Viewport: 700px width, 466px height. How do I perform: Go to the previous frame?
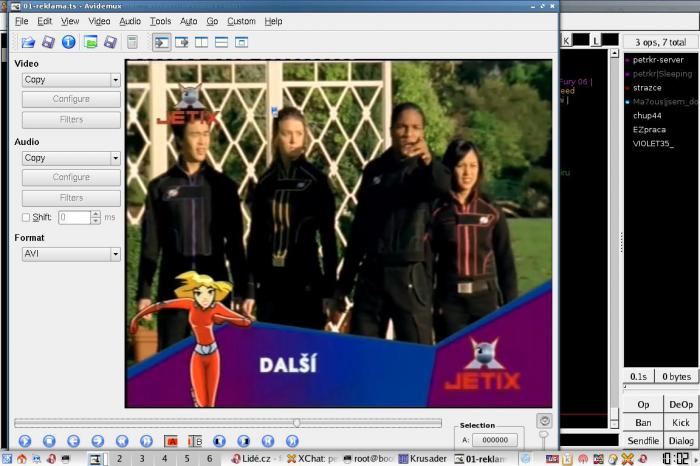73,441
